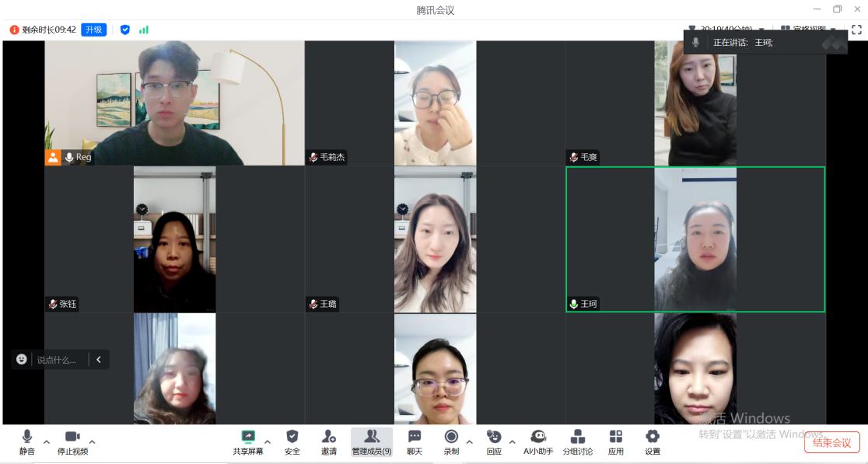
Task: Open the 设置 settings gear
Action: [x=653, y=441]
